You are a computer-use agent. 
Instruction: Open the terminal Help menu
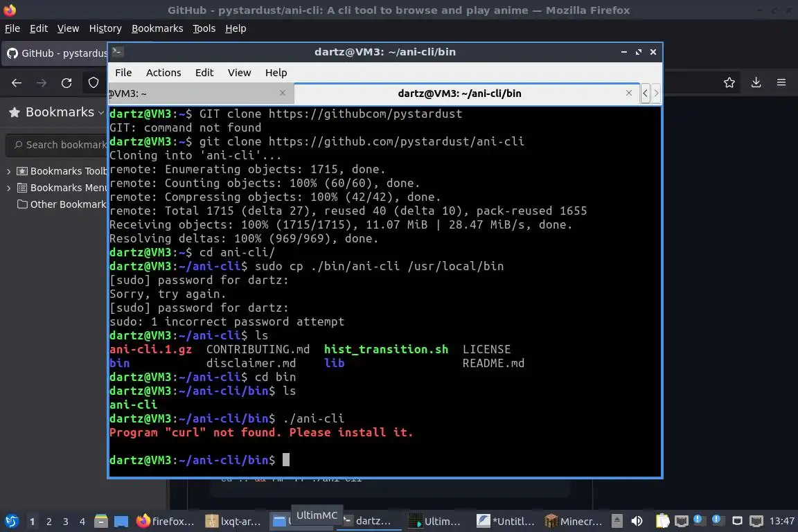(276, 73)
